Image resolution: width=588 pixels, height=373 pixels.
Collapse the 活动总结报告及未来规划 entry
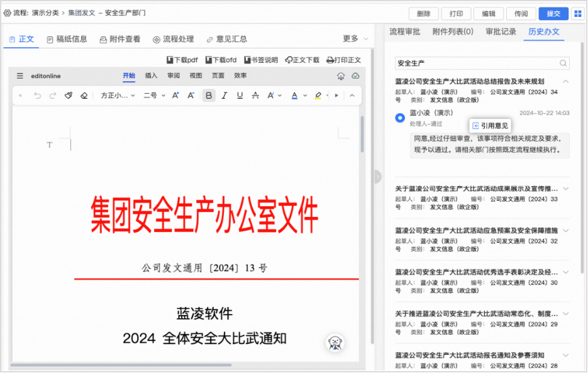pos(565,81)
